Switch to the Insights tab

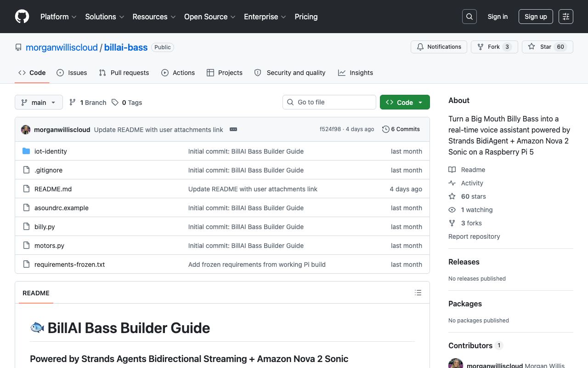[356, 73]
